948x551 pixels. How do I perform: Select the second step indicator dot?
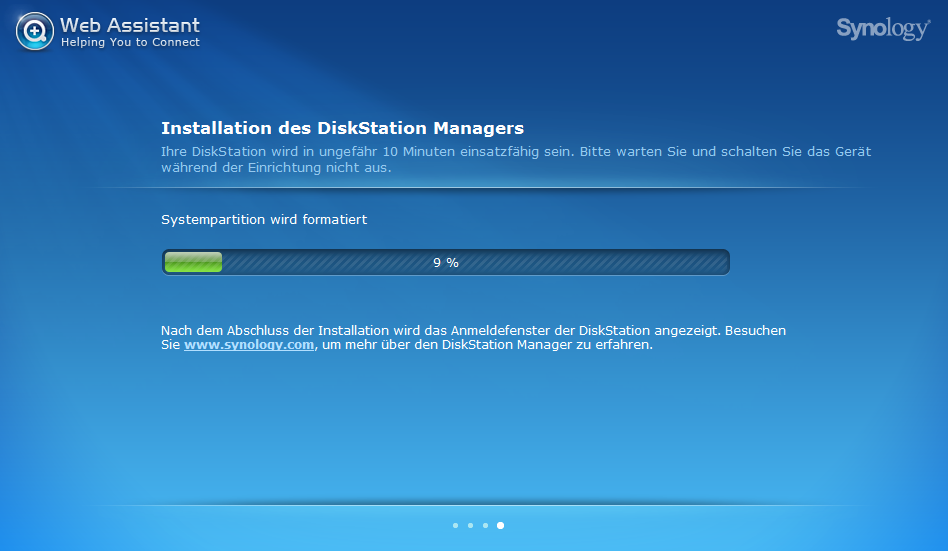click(x=470, y=526)
